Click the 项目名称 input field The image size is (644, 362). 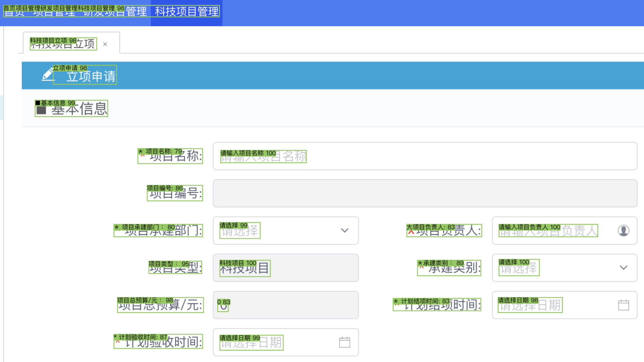coord(424,156)
